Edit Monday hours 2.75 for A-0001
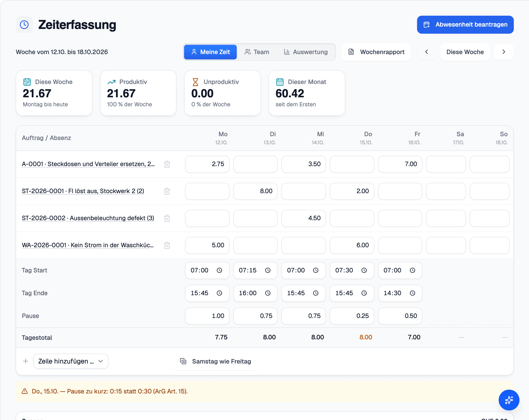Screen dimensions: 529x420 point(207,164)
